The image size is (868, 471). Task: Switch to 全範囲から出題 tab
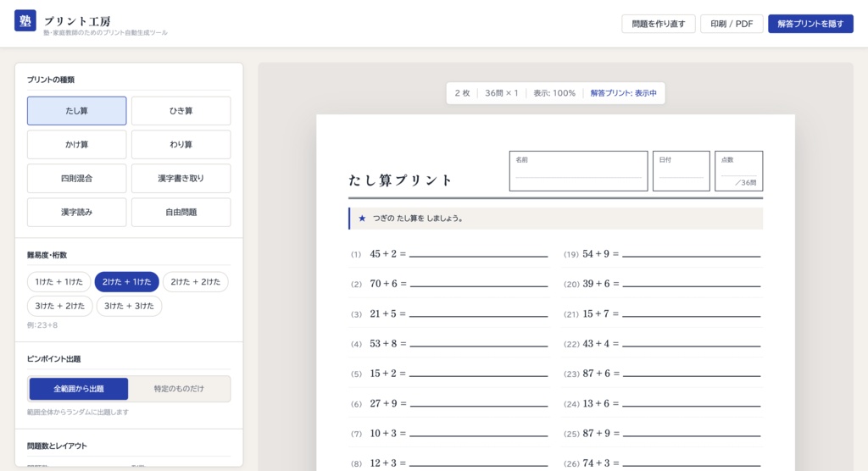(79, 389)
